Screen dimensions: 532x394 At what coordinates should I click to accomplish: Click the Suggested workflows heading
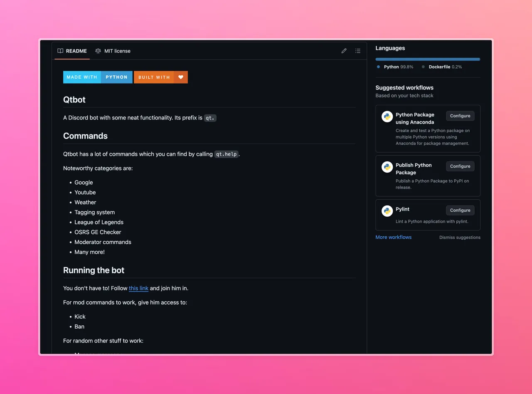click(404, 87)
